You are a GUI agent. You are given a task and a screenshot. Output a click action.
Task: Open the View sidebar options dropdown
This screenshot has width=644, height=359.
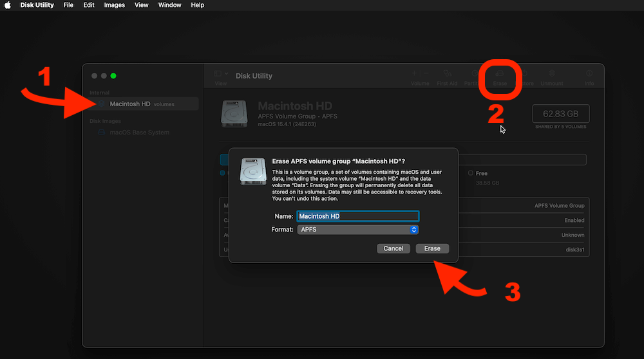pos(221,75)
